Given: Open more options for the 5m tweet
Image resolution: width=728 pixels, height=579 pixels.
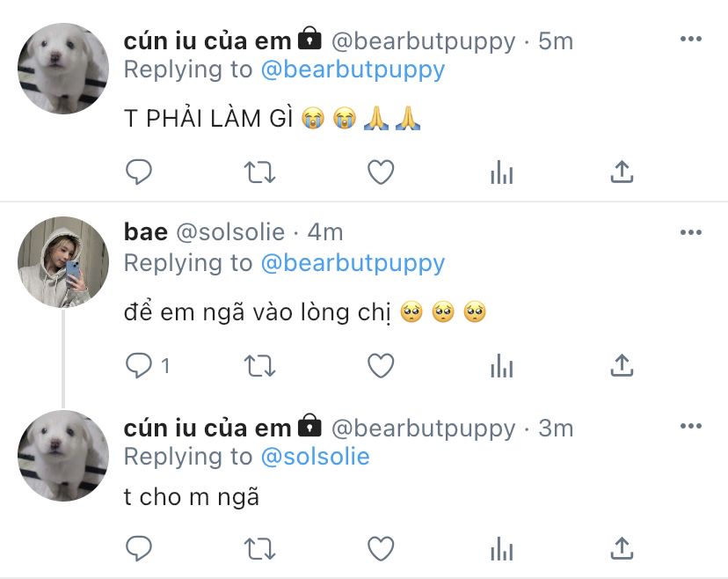Looking at the screenshot, I should 690,39.
